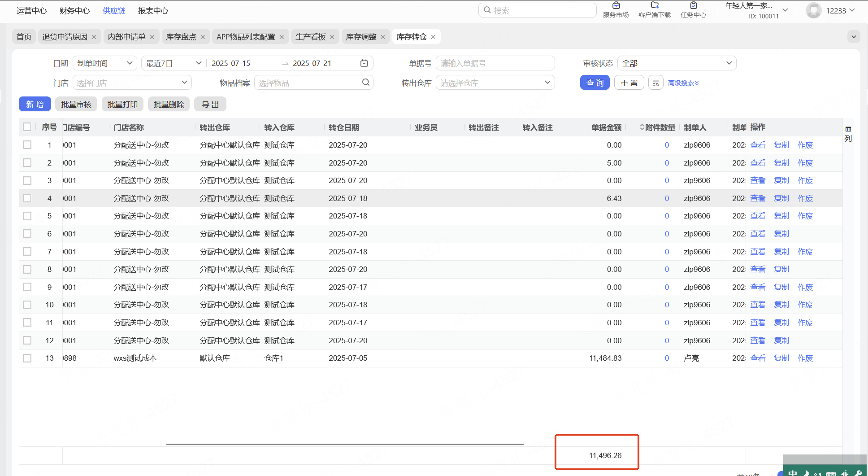Click 复制 link in row 4

click(x=781, y=198)
